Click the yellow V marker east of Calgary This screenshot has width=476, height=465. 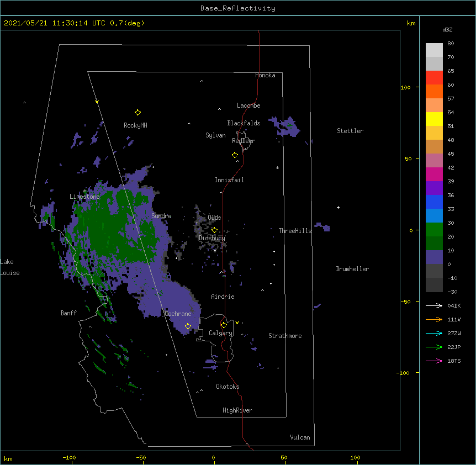point(237,323)
